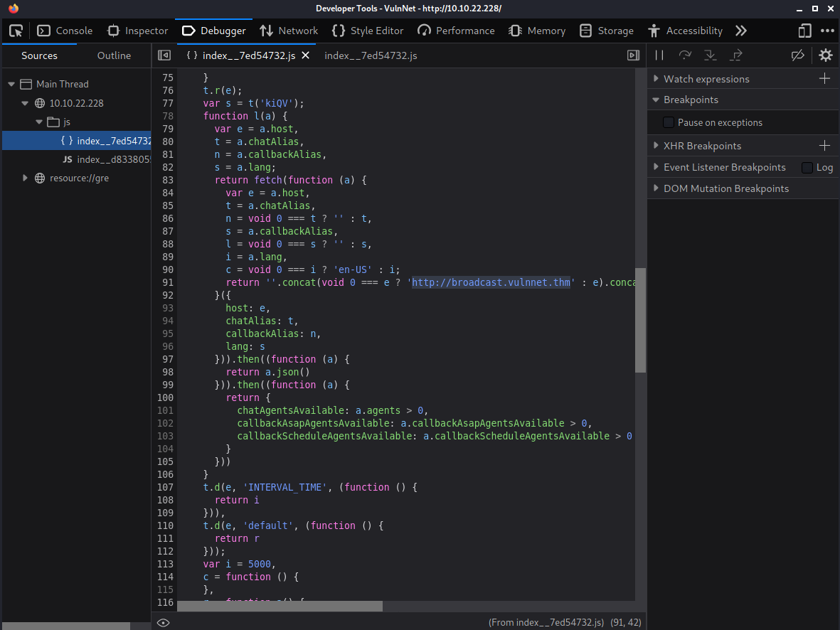Image resolution: width=840 pixels, height=630 pixels.
Task: Click 'INTERVAL_TIME' string on line 107
Action: (x=285, y=487)
